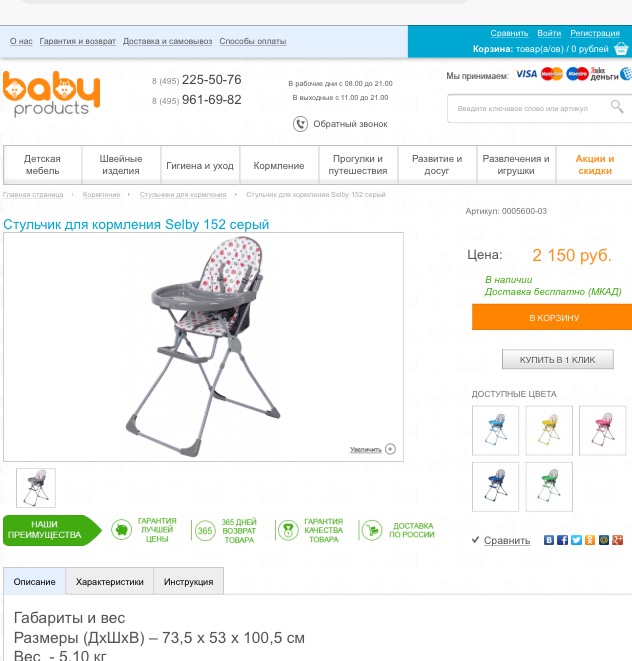Open the Кормление menu category

pos(279,165)
